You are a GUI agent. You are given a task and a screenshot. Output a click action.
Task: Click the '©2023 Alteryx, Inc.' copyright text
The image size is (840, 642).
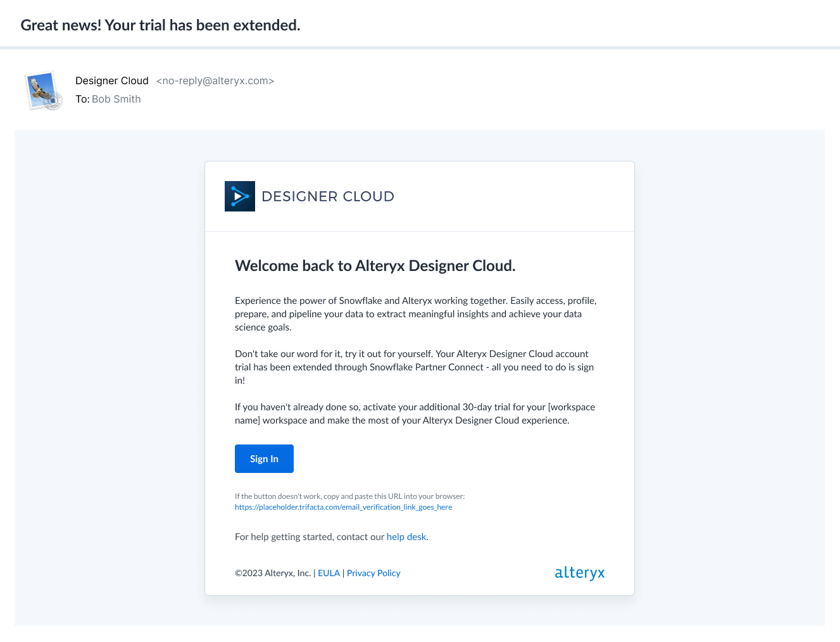pyautogui.click(x=273, y=573)
